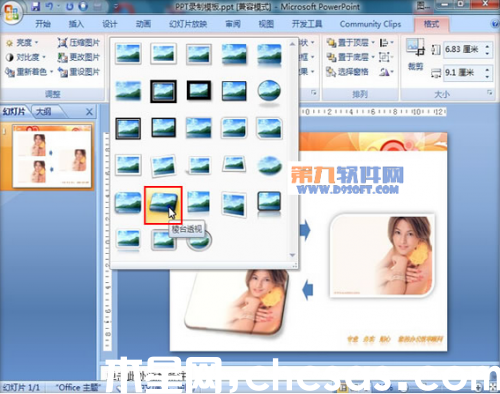Choose the Double Frame Black style
This screenshot has width=500, height=394.
tap(163, 91)
